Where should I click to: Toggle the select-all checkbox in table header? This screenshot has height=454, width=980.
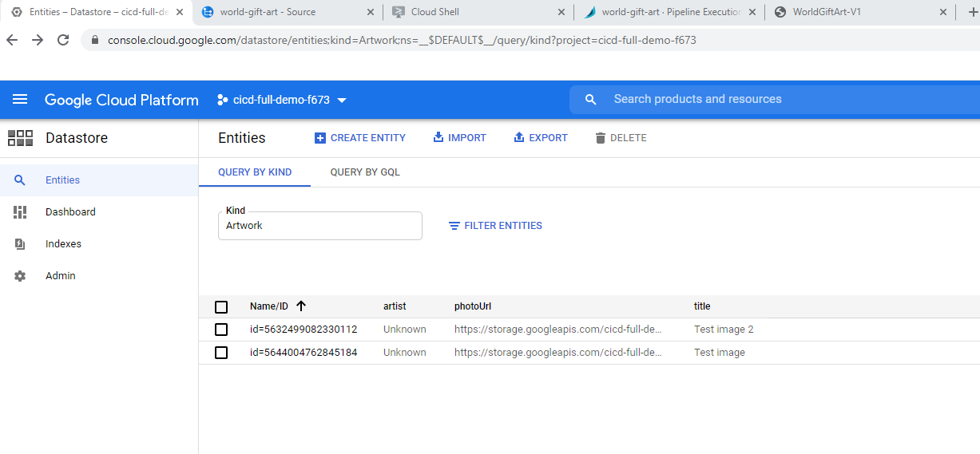click(221, 307)
